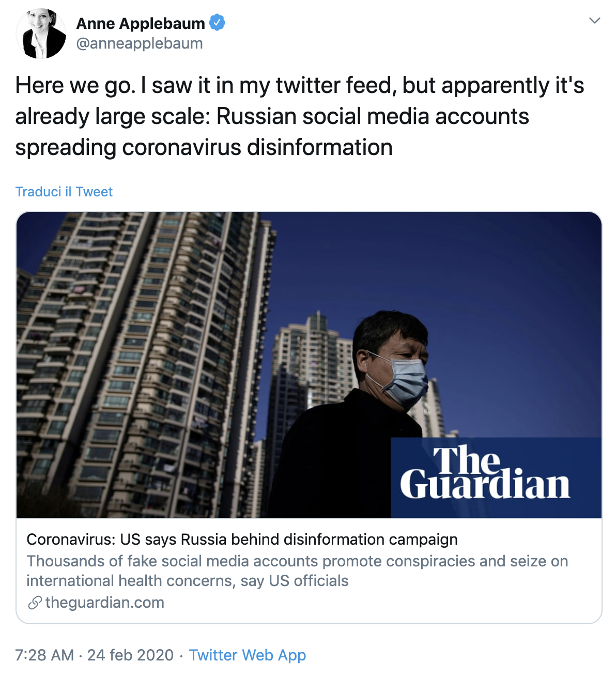
Task: Click the chain link icon beside theguardian.com
Action: point(35,603)
